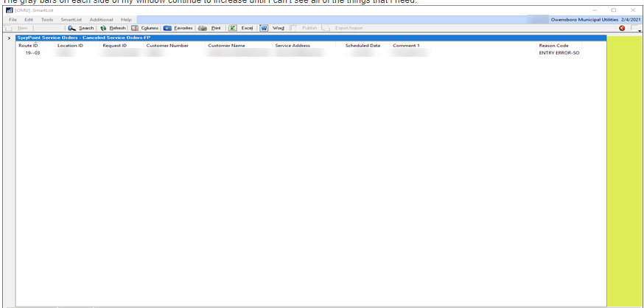The height and width of the screenshot is (308, 644).
Task: Click the Search binoculars icon
Action: (72, 28)
